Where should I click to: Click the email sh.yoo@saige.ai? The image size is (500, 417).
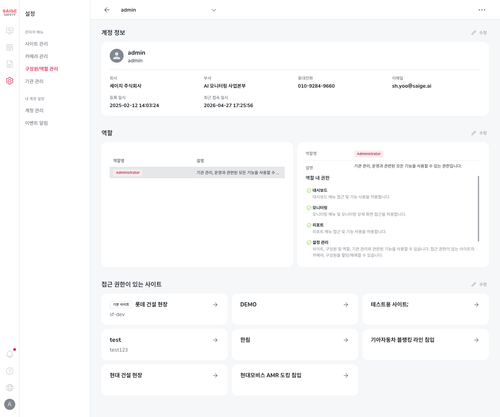[411, 86]
